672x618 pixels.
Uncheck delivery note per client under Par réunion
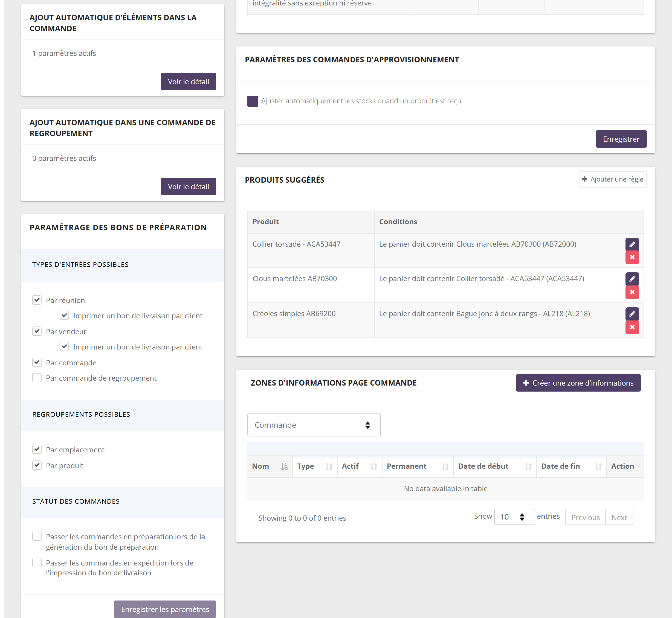64,315
